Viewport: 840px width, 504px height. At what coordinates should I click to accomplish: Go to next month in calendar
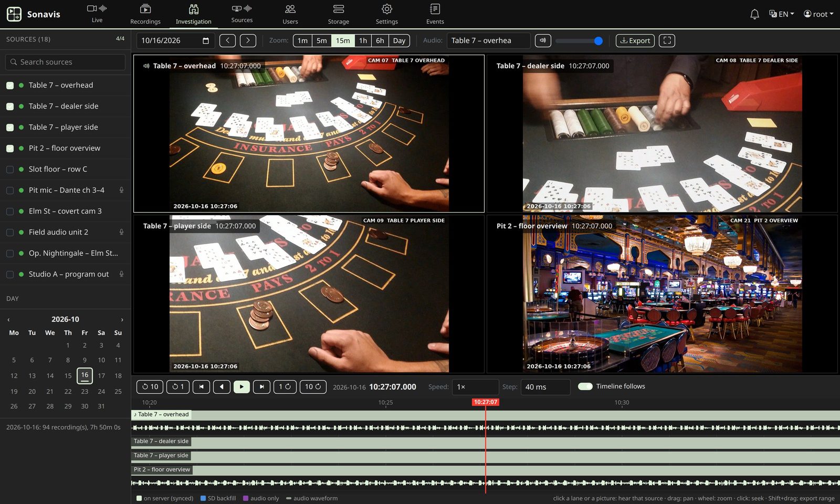(x=122, y=319)
